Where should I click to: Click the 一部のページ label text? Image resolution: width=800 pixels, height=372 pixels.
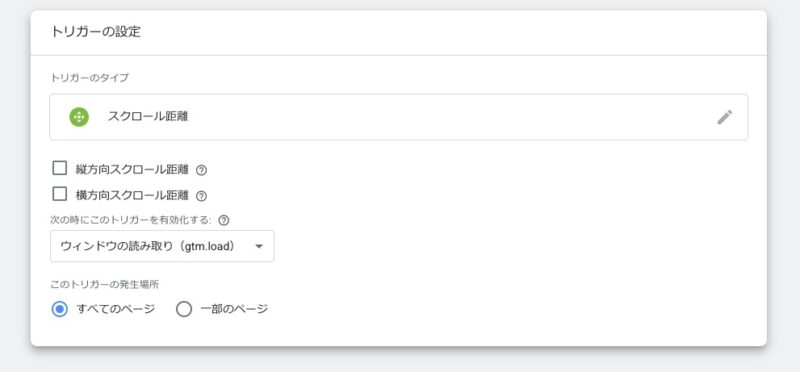click(234, 309)
